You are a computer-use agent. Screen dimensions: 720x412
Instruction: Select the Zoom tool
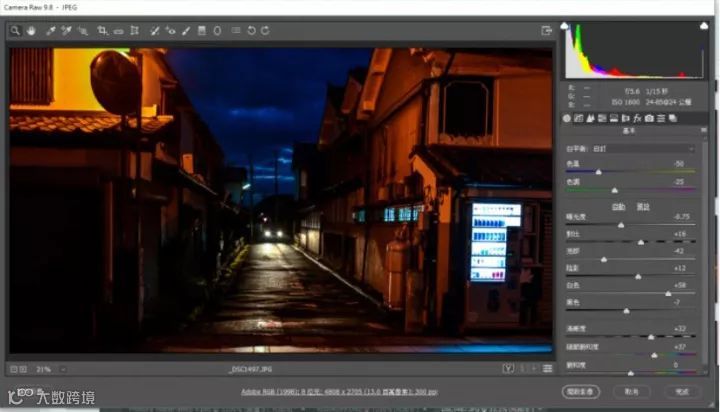(15, 30)
